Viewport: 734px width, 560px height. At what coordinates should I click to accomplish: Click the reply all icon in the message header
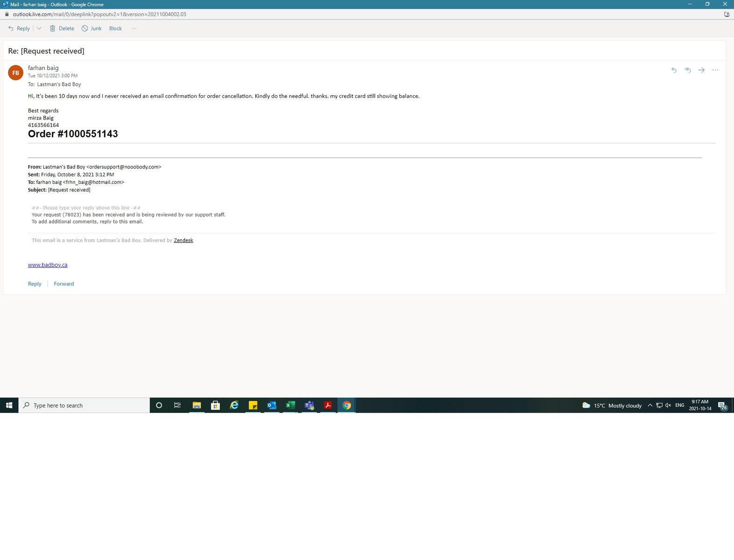[x=688, y=70]
